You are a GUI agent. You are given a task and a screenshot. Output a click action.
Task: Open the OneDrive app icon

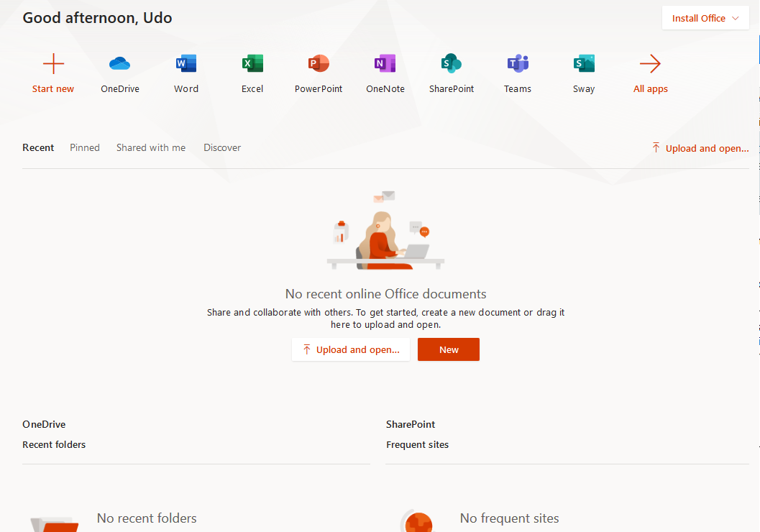(x=119, y=65)
